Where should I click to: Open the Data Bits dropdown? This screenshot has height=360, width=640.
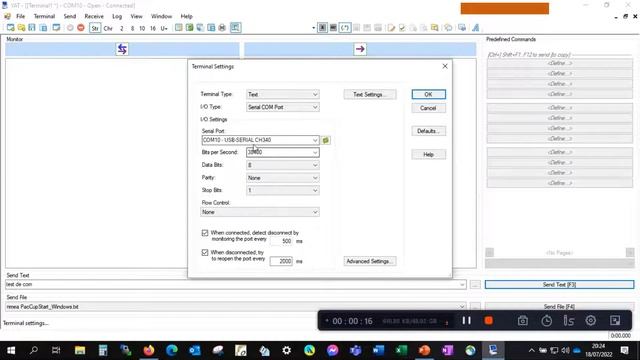[282, 165]
